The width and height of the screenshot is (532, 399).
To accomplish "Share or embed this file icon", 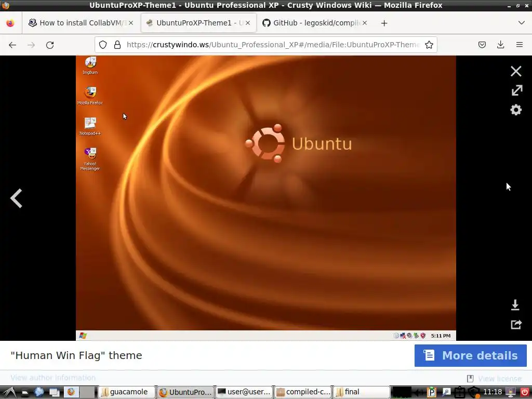I will (516, 324).
